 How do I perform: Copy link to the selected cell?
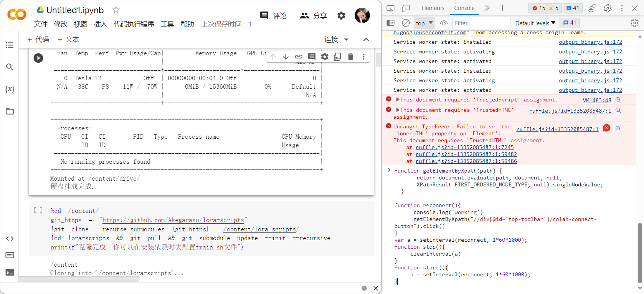pyautogui.click(x=299, y=57)
